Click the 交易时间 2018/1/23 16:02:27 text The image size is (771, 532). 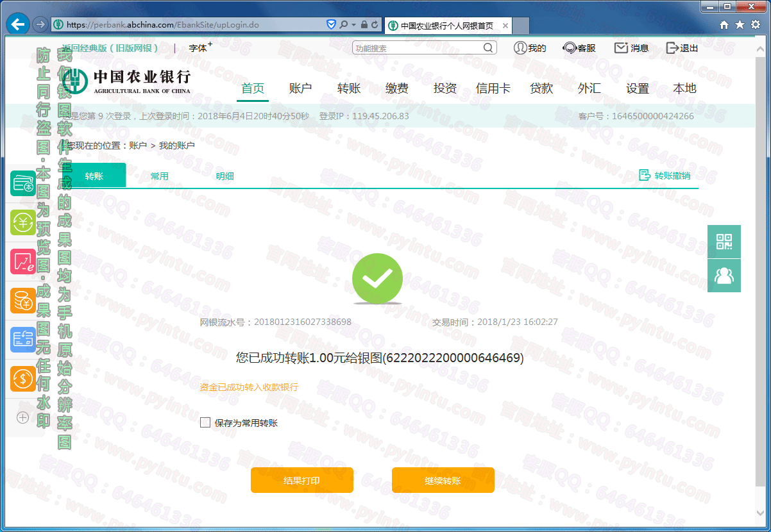[495, 322]
